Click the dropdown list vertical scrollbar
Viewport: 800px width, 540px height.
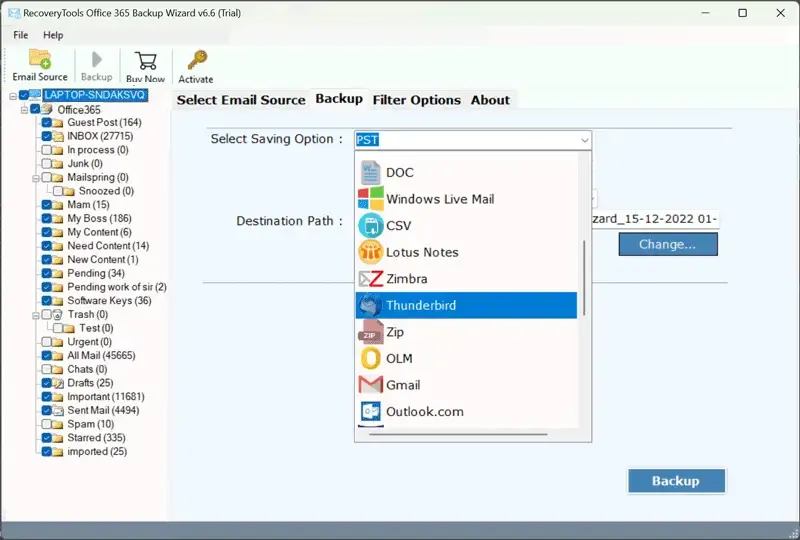pyautogui.click(x=584, y=280)
